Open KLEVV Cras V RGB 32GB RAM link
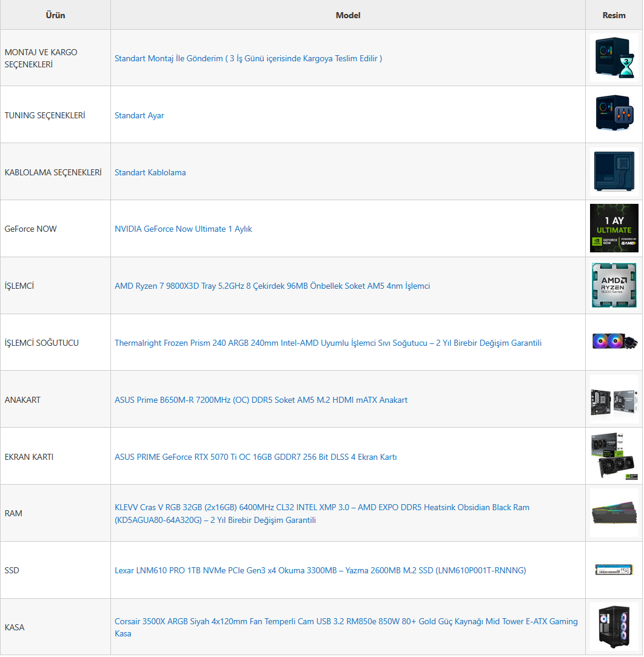This screenshot has width=644, height=657. [322, 513]
